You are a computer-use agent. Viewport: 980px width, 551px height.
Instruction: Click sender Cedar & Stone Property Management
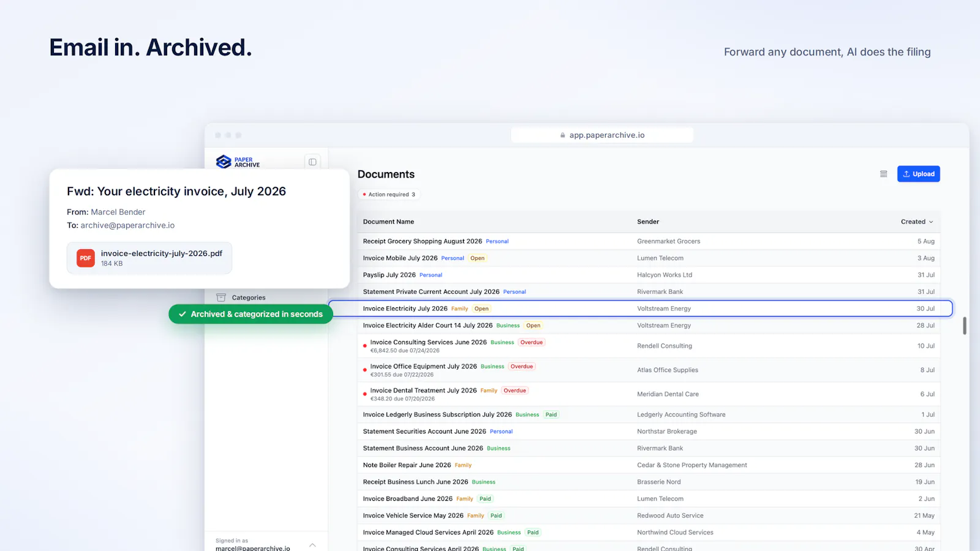point(692,465)
